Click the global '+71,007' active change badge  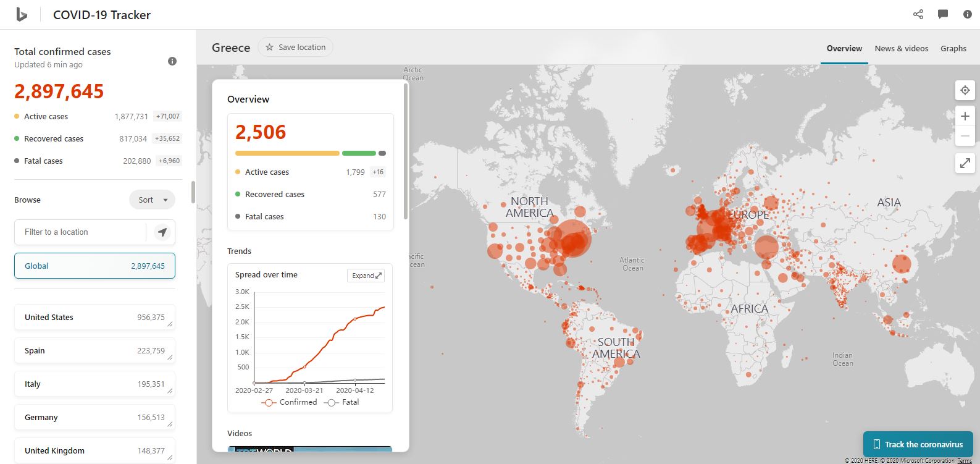click(x=168, y=116)
